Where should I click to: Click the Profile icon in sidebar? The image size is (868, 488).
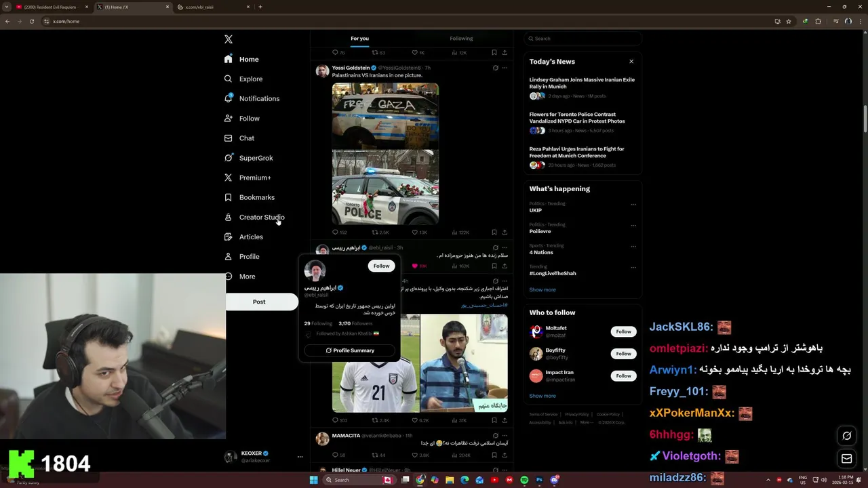click(229, 256)
